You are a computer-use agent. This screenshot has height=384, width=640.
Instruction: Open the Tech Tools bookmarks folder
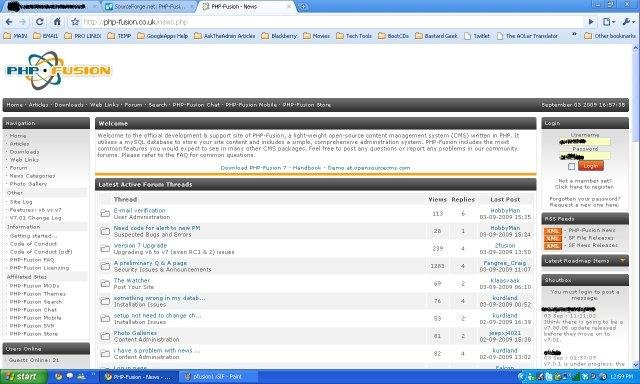coord(353,36)
